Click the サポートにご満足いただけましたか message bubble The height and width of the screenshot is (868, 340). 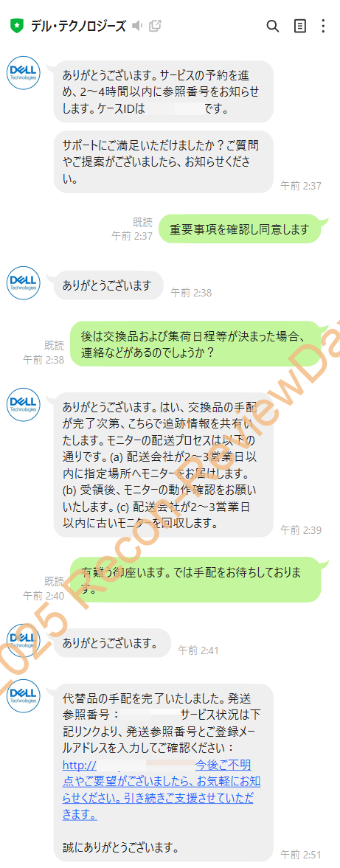pyautogui.click(x=163, y=162)
